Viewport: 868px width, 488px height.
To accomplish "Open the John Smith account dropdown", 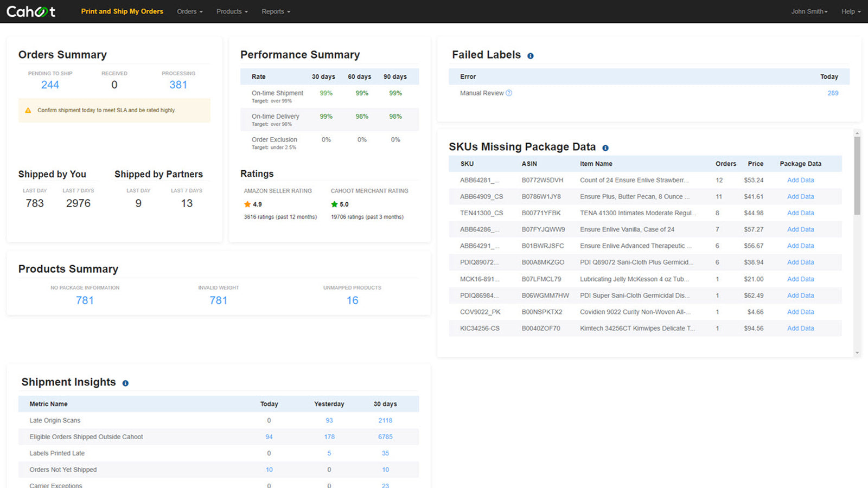I will [809, 11].
